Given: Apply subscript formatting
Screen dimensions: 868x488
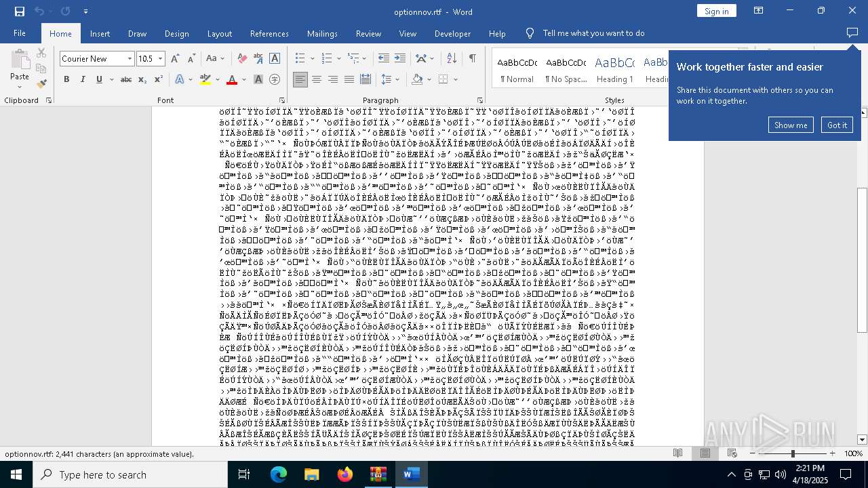Looking at the screenshot, I should pos(142,79).
